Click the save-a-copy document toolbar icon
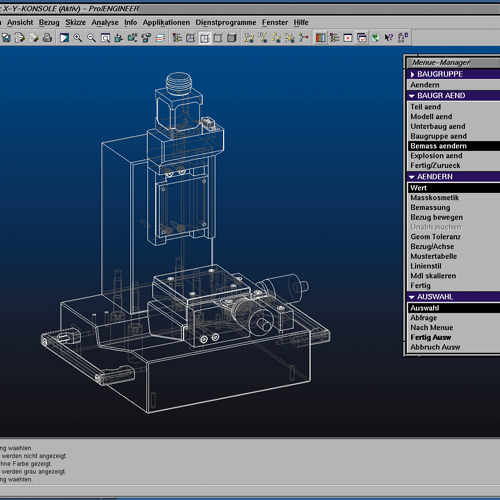The height and width of the screenshot is (500, 500). (20, 38)
